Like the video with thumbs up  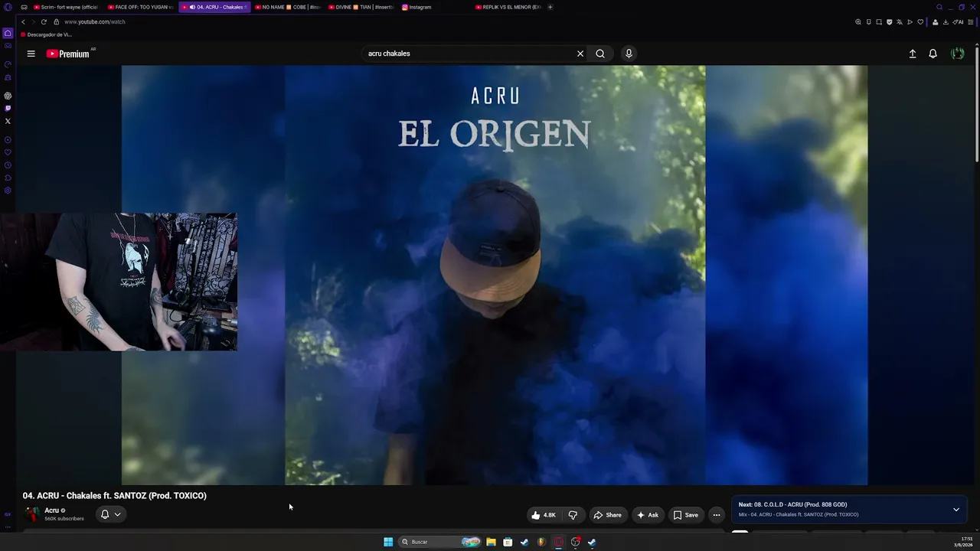coord(544,515)
